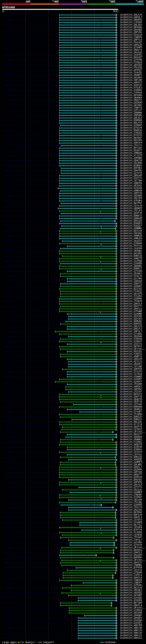
Task: Select hit label UniRef100_Q677C2
Action: pos(131,525)
